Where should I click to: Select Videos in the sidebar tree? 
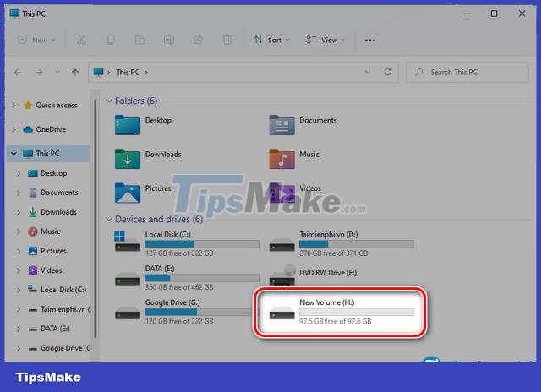pos(52,270)
